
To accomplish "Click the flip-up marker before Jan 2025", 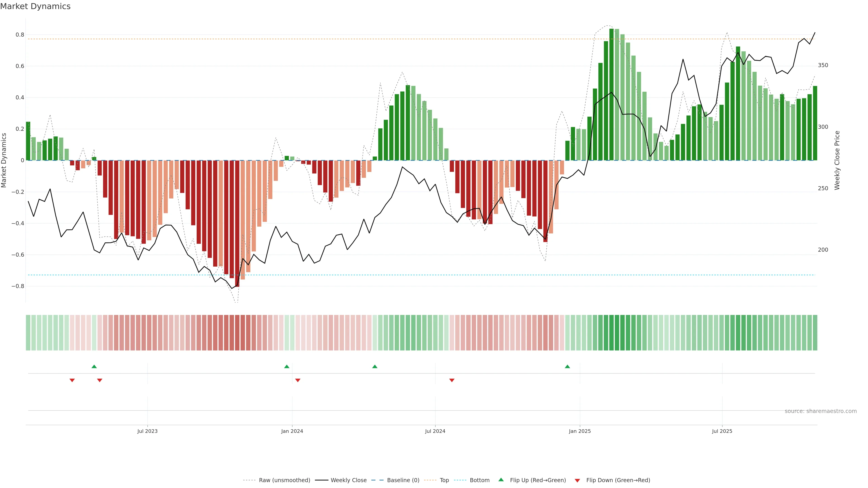I will tap(567, 366).
